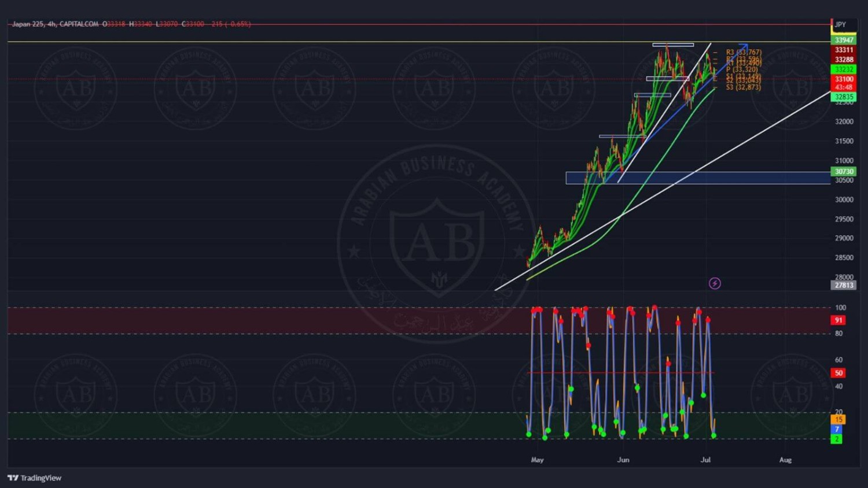The image size is (868, 488).
Task: Click the 43:48 bar countdown timer
Action: click(x=844, y=87)
